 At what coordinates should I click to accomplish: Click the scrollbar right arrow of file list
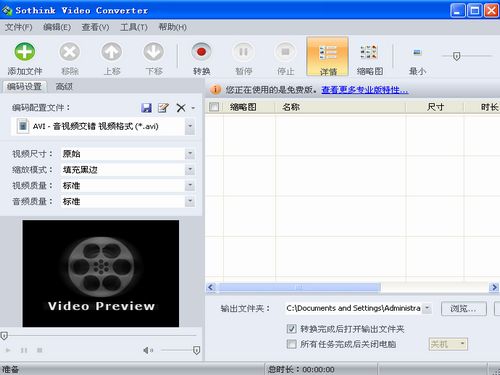pyautogui.click(x=494, y=287)
